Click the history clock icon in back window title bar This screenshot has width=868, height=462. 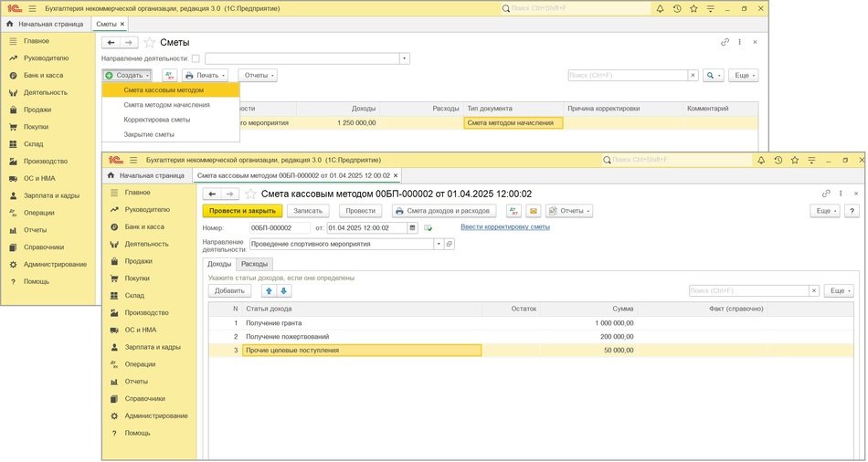coord(676,8)
